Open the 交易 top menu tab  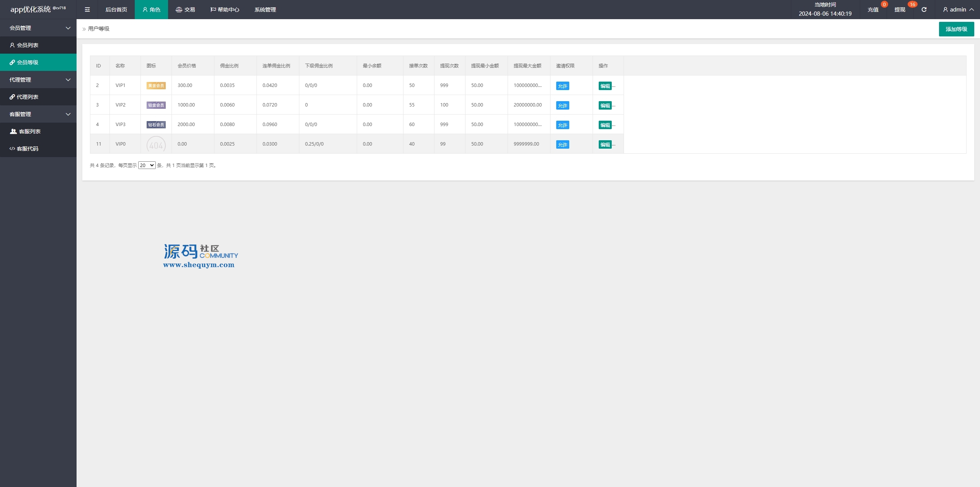(x=185, y=10)
